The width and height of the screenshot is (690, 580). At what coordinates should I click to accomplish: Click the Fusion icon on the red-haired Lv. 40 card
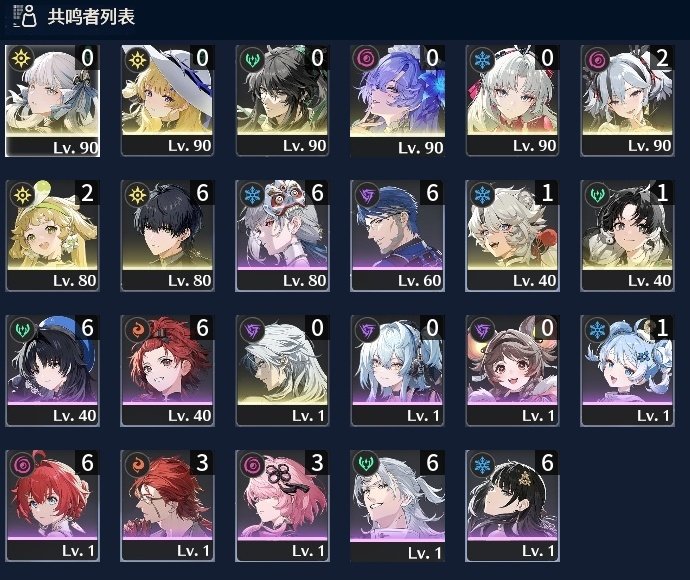[x=137, y=330]
